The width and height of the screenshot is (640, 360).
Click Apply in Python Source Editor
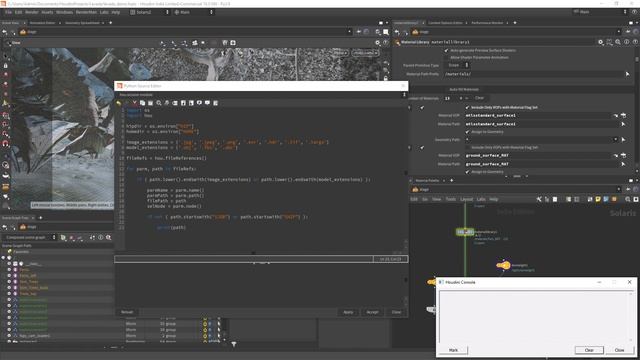pyautogui.click(x=348, y=312)
